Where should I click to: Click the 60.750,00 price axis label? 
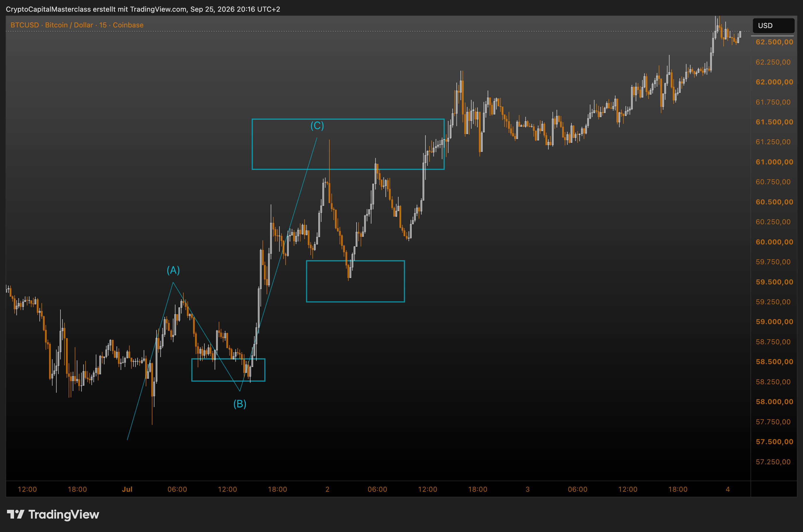click(773, 182)
